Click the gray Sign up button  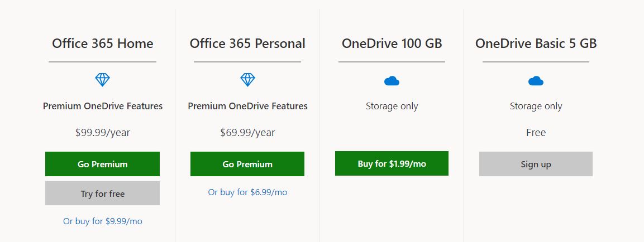click(x=536, y=164)
